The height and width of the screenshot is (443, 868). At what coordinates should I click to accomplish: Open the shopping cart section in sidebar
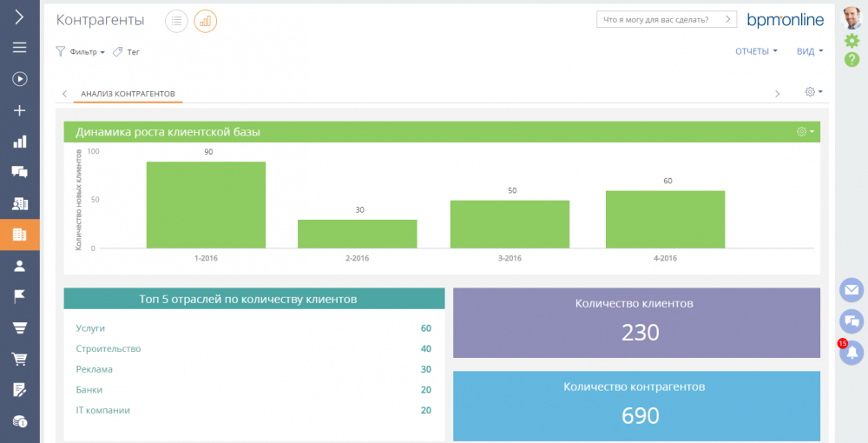19,359
